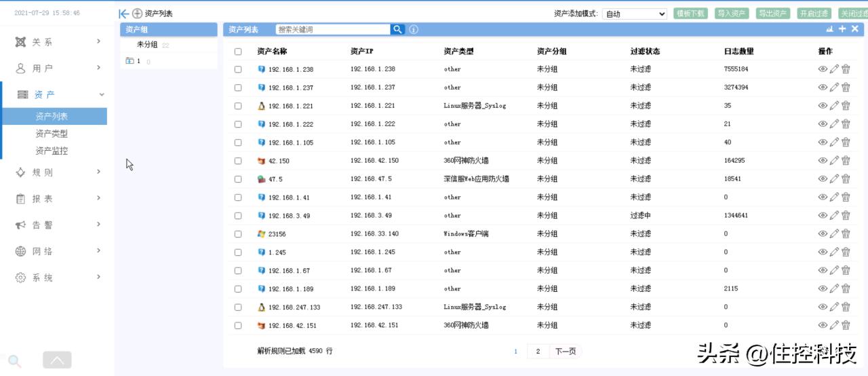
Task: Check the box for asset 42.150
Action: click(x=238, y=161)
